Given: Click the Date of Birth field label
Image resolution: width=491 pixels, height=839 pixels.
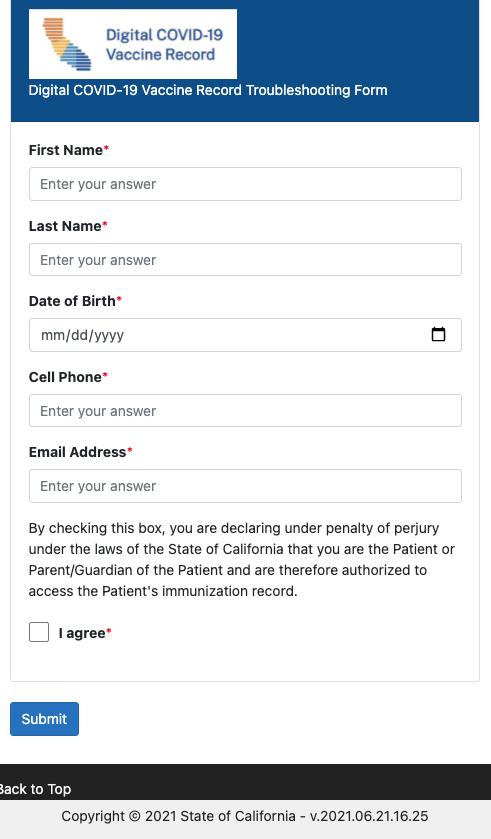Looking at the screenshot, I should click(72, 301).
